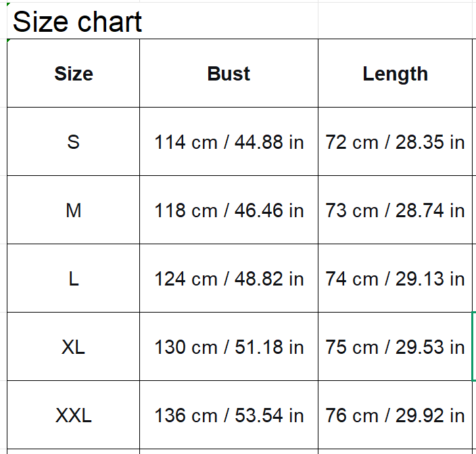The width and height of the screenshot is (476, 454).
Task: Click the empty cell above the Length header
Action: (395, 22)
